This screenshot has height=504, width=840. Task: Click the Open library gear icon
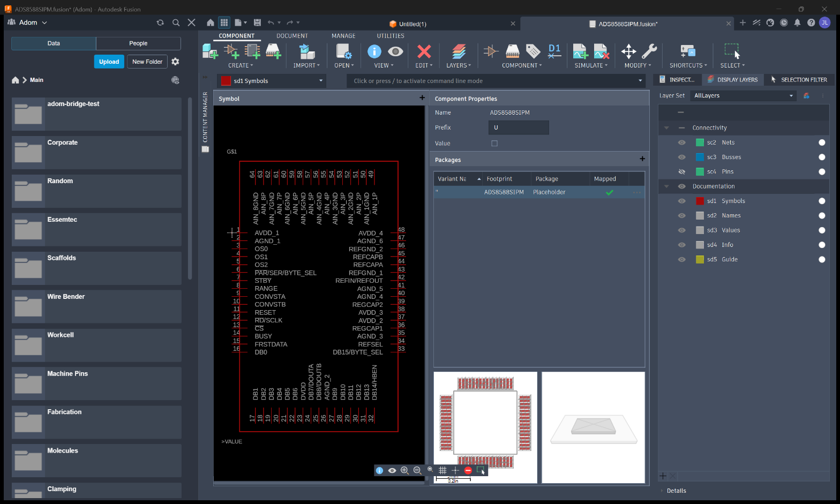pyautogui.click(x=344, y=51)
